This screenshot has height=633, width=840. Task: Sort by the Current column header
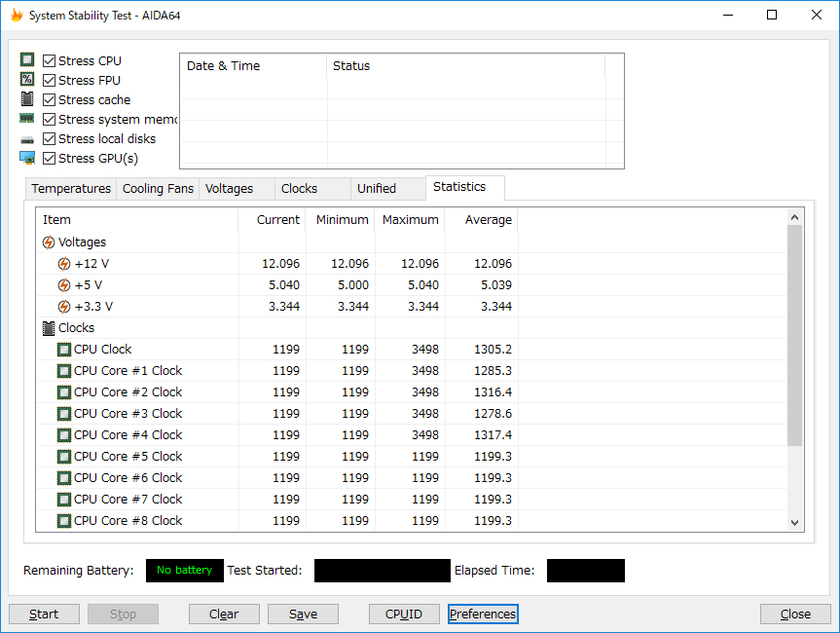273,220
